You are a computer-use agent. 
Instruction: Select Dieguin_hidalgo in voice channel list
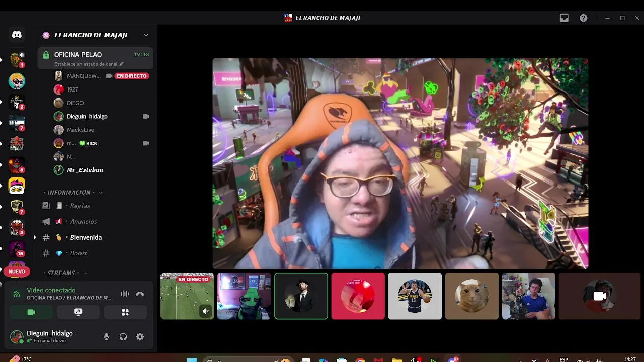pos(87,116)
